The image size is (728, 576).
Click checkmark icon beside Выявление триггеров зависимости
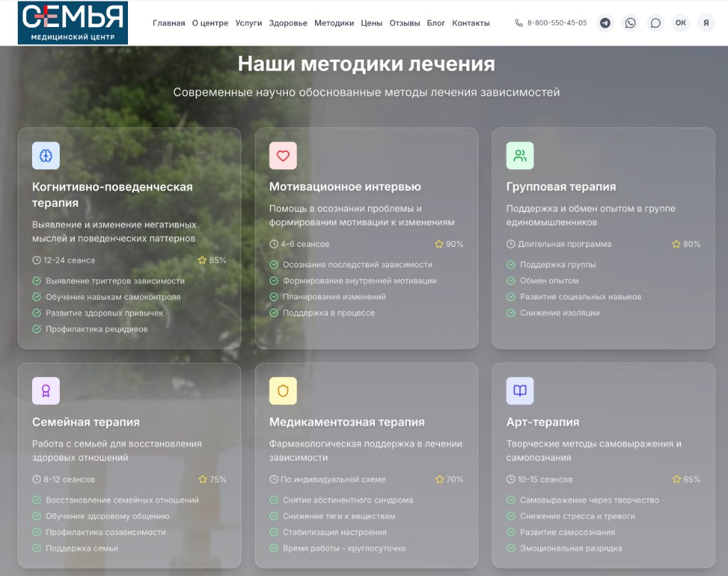pyautogui.click(x=37, y=281)
